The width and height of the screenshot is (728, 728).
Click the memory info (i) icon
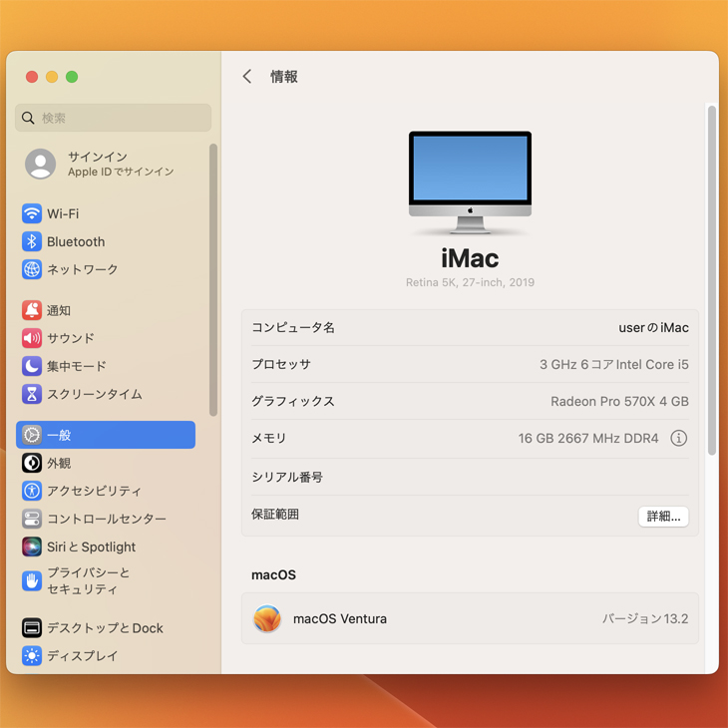coord(678,438)
